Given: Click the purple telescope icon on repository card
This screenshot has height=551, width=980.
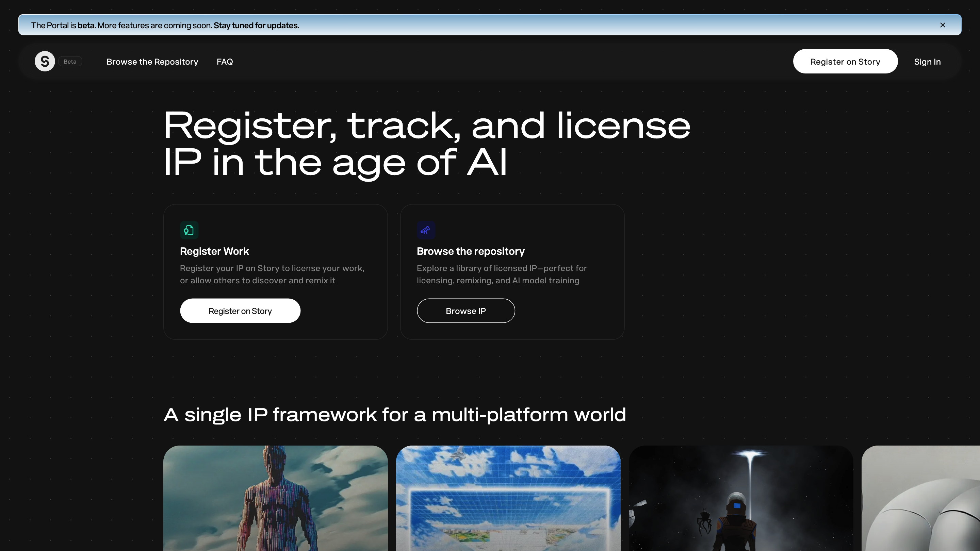Looking at the screenshot, I should click(x=426, y=230).
